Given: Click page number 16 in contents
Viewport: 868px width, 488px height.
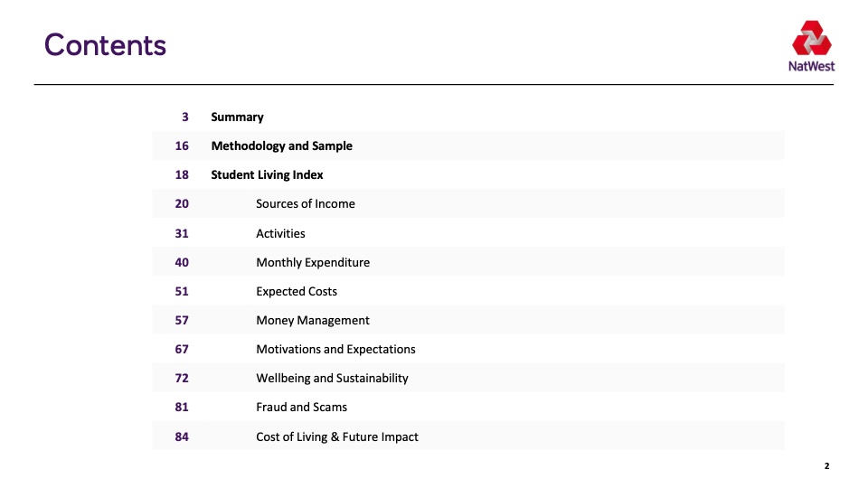Looking at the screenshot, I should pyautogui.click(x=182, y=145).
